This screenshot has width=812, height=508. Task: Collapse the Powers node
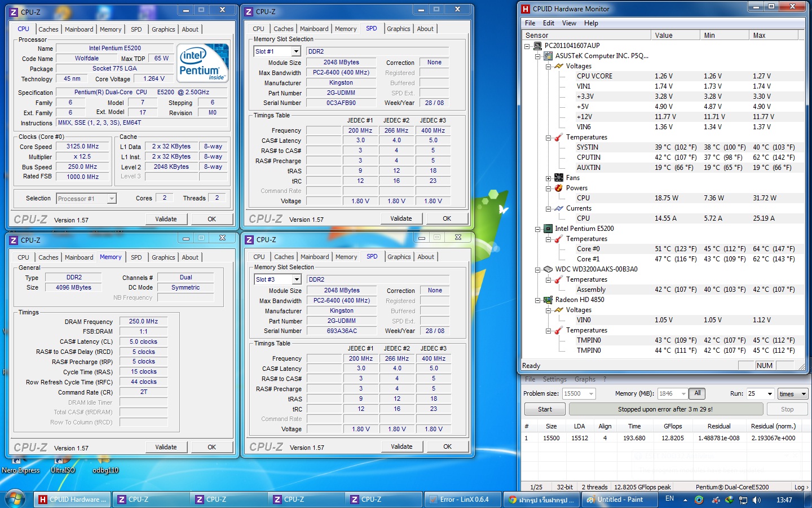click(548, 189)
